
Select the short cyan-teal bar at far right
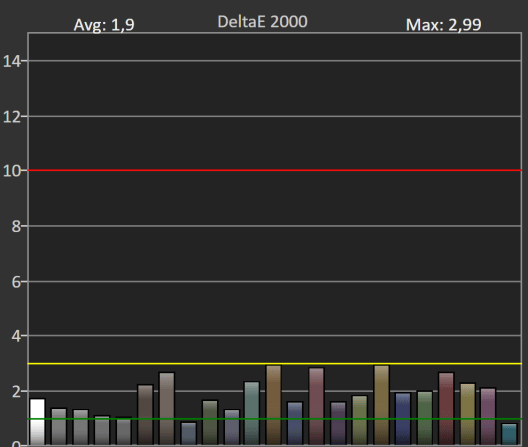pos(509,434)
